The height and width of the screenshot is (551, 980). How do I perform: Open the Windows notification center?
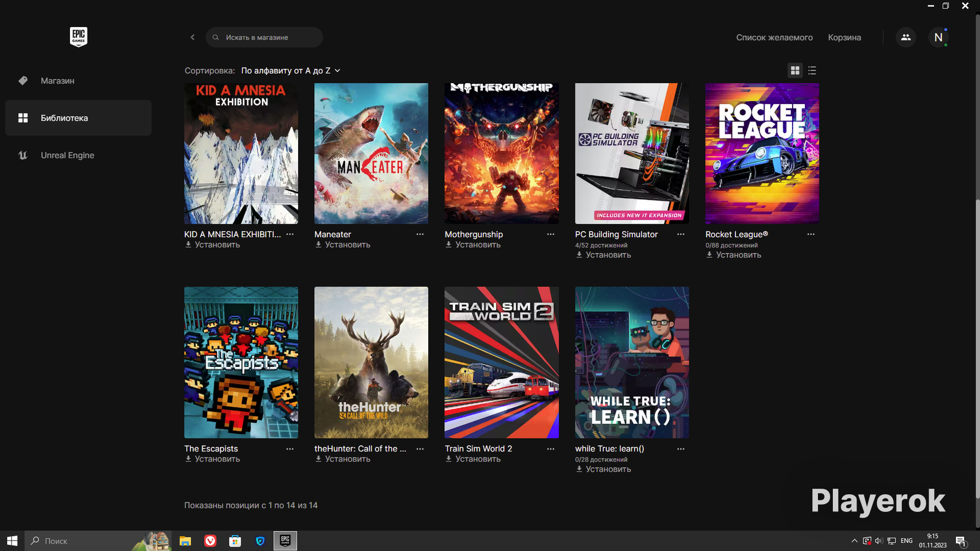point(961,541)
